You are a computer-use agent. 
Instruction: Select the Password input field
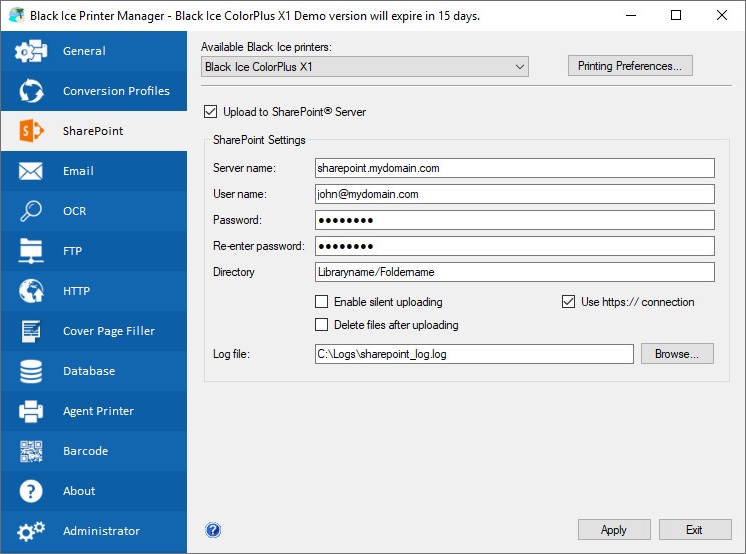pyautogui.click(x=514, y=220)
